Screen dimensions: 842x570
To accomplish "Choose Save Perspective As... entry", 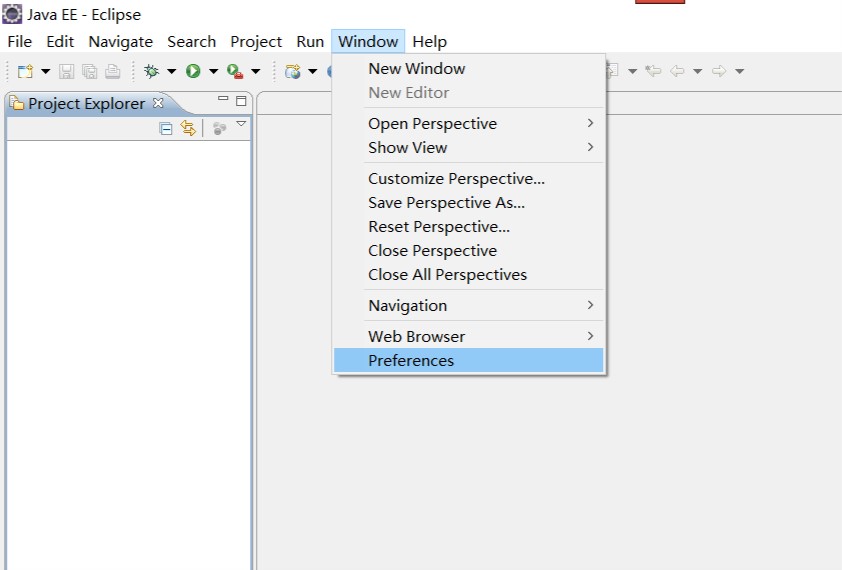I will point(469,203).
